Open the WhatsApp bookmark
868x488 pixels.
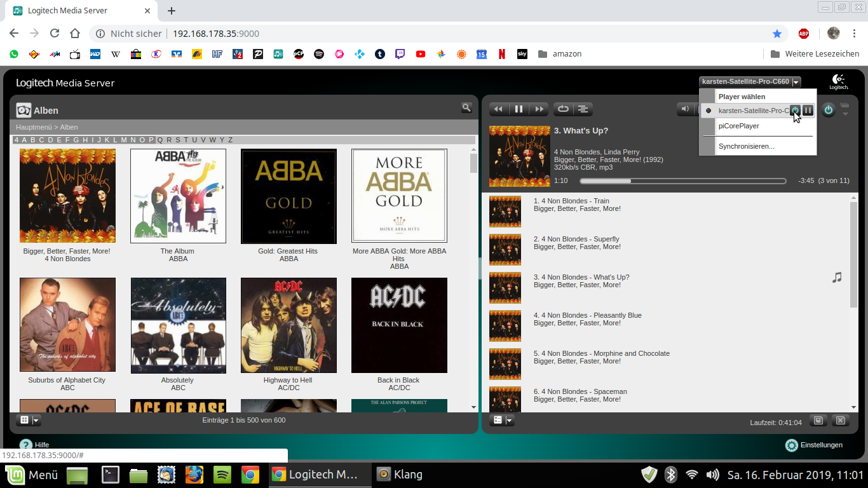[x=14, y=54]
